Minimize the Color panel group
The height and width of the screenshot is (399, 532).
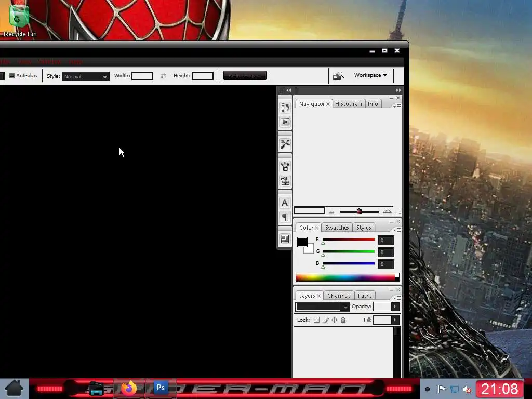tap(391, 222)
